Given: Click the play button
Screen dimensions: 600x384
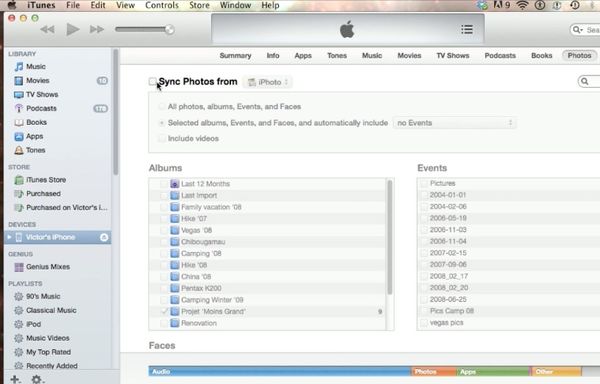Looking at the screenshot, I should point(72,29).
